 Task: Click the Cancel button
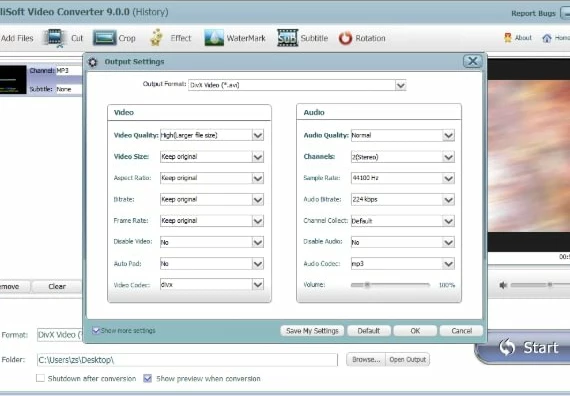tap(461, 331)
